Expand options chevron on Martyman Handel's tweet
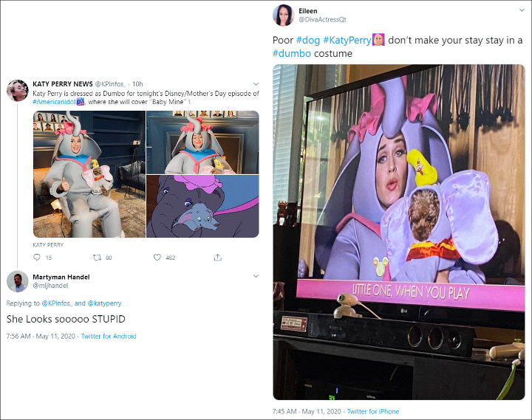 [x=256, y=276]
